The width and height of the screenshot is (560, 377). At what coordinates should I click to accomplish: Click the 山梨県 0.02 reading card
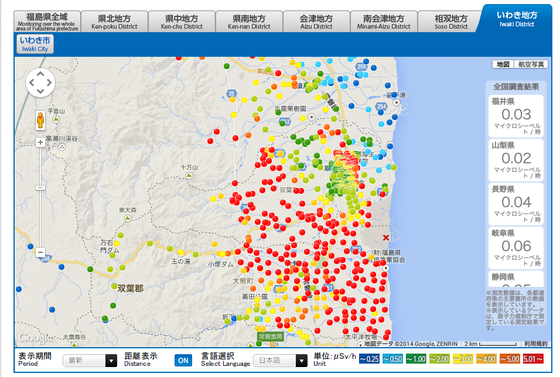(x=516, y=160)
